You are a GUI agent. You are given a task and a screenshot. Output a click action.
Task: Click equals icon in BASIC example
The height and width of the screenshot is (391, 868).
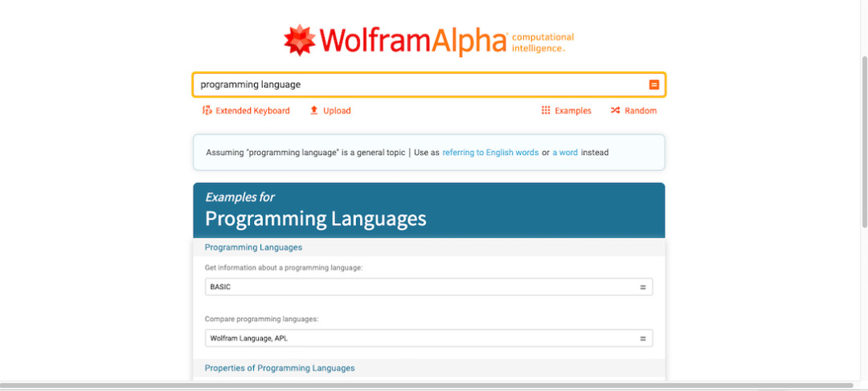tap(643, 287)
